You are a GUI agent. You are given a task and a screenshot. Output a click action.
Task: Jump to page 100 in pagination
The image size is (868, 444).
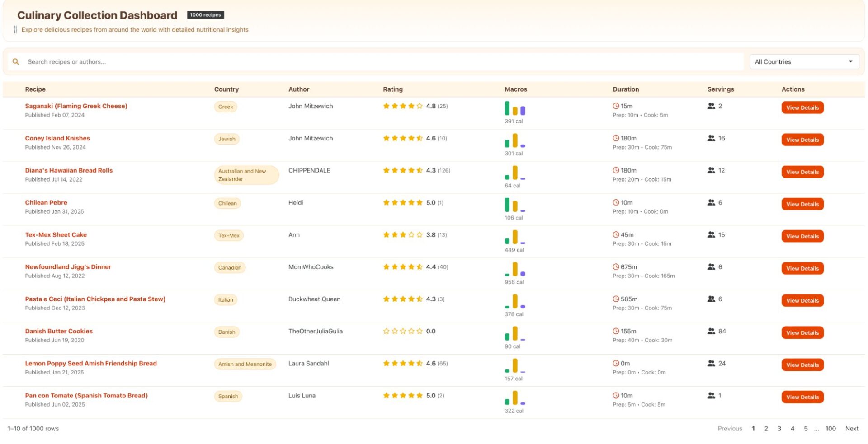point(830,429)
